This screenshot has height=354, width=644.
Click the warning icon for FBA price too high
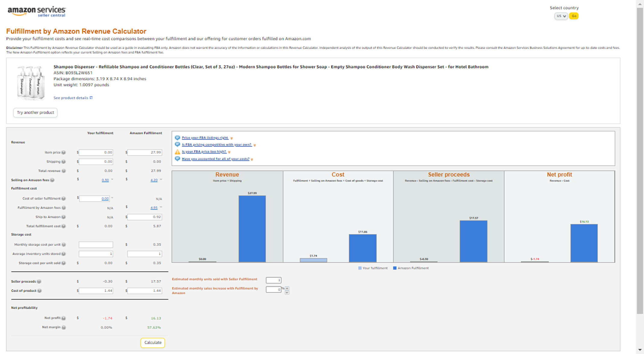pyautogui.click(x=177, y=152)
